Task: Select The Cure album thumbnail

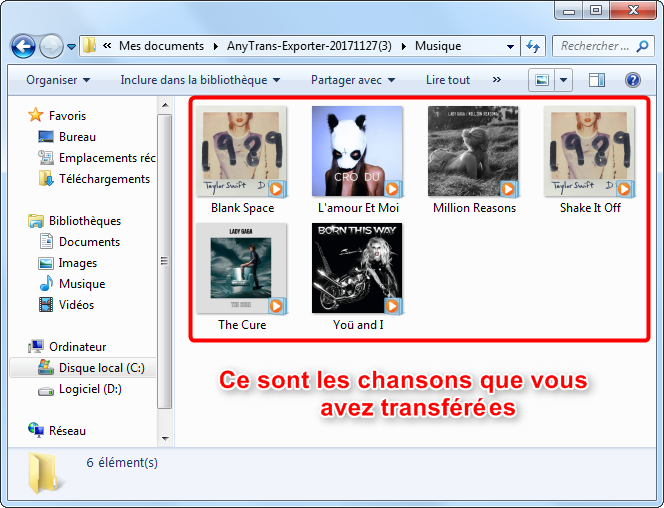Action: point(241,269)
